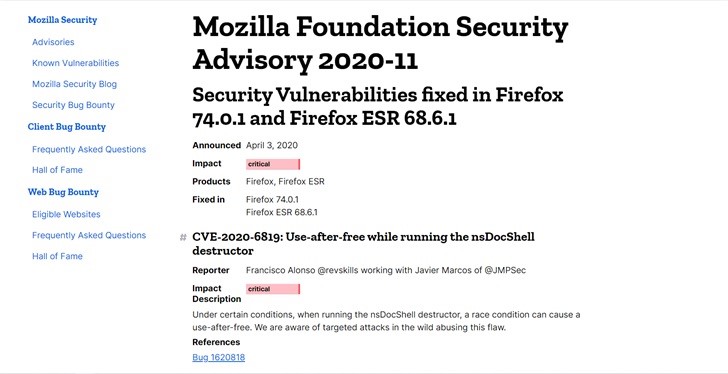The height and width of the screenshot is (374, 728).
Task: Open the Eligible Websites link
Action: [x=66, y=214]
